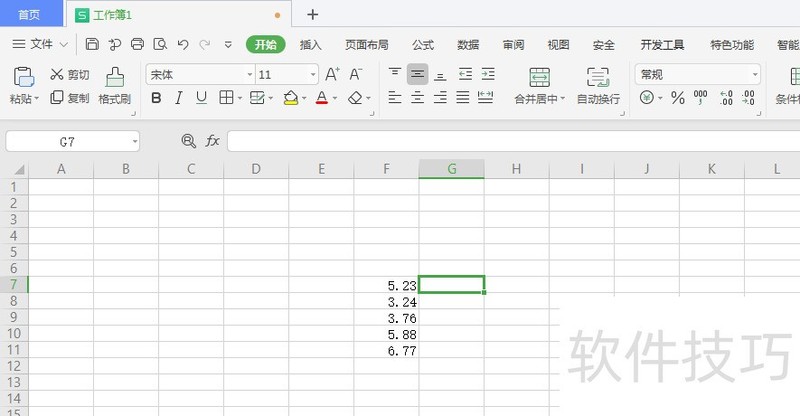
Task: Decrease decimal places
Action: click(x=748, y=97)
